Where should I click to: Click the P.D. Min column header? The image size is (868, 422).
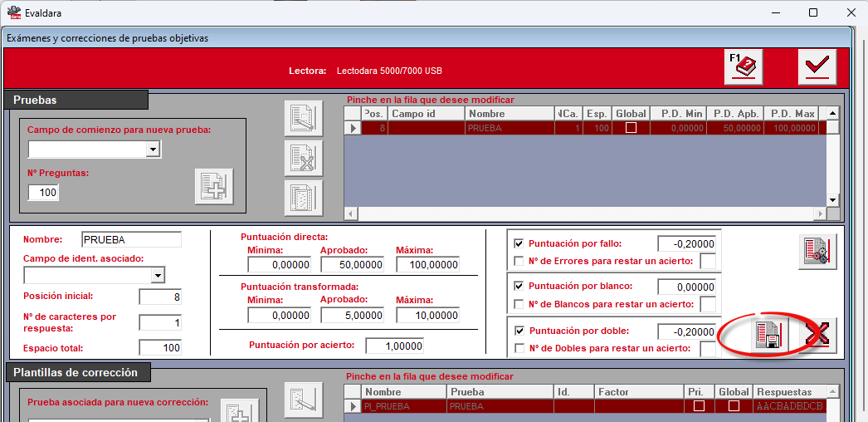pyautogui.click(x=678, y=114)
